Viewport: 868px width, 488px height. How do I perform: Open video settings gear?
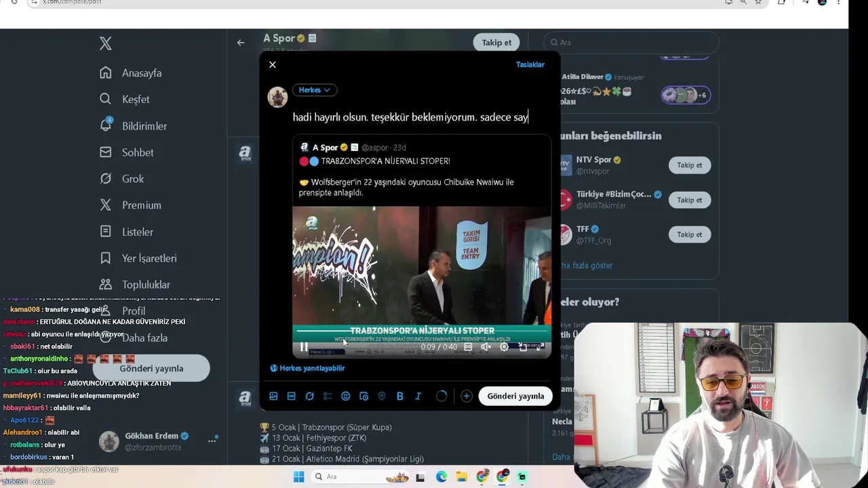click(504, 346)
